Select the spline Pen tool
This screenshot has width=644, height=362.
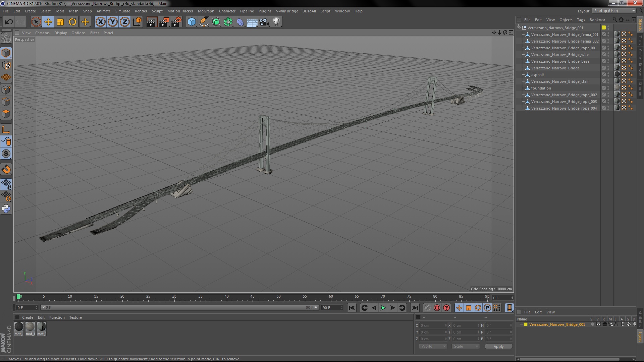[x=204, y=22]
